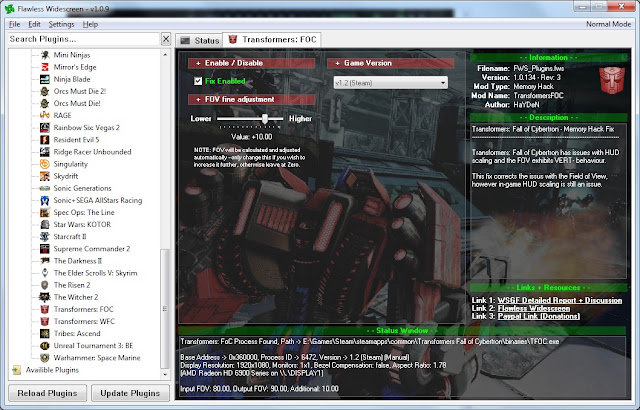Click the plugin list scroll-down arrow
The image size is (640, 410).
[165, 374]
